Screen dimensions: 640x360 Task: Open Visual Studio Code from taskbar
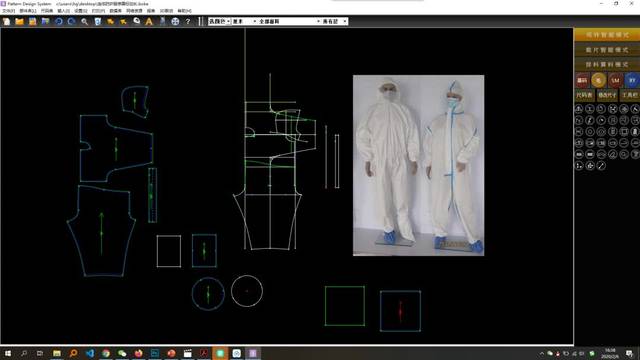90,353
